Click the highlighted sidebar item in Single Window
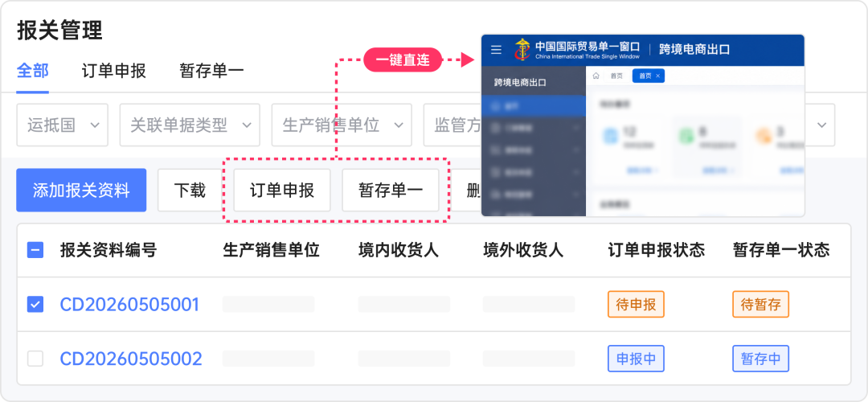This screenshot has height=402, width=868. (x=534, y=106)
